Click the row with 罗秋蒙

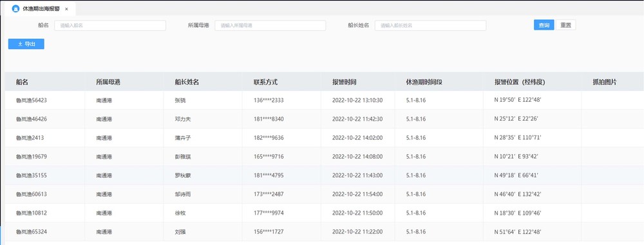[325, 175]
